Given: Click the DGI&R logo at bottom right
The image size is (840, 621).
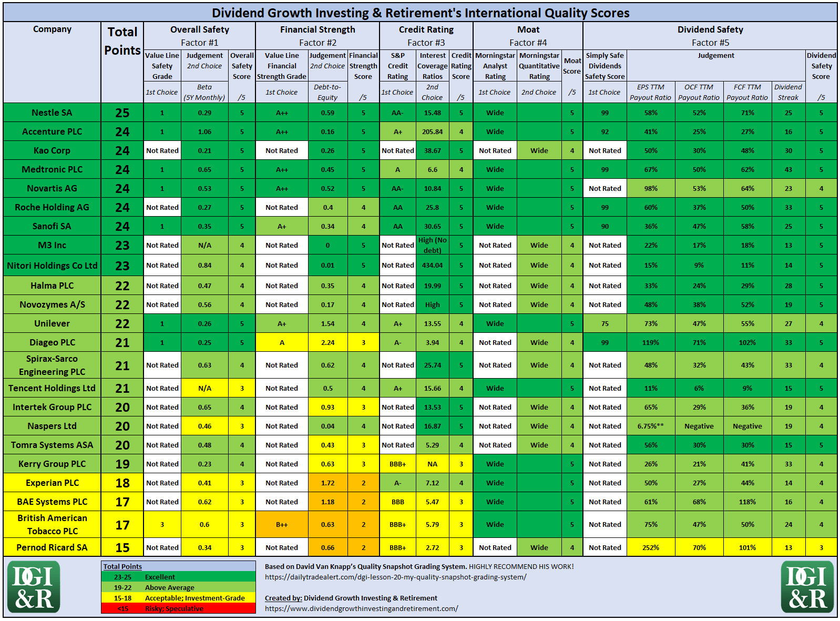Looking at the screenshot, I should (807, 587).
